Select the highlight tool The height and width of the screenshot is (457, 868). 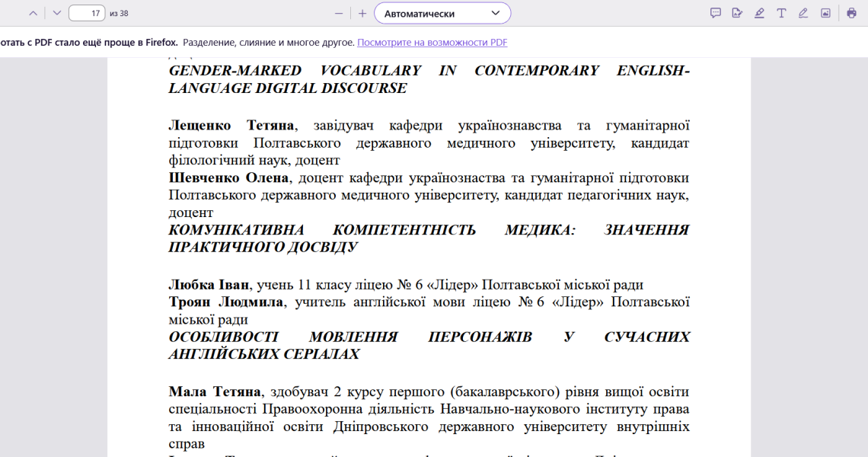(x=760, y=13)
